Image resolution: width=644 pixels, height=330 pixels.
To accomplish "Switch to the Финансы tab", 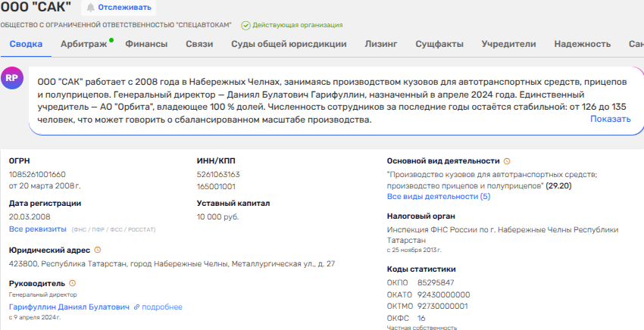I will [146, 44].
